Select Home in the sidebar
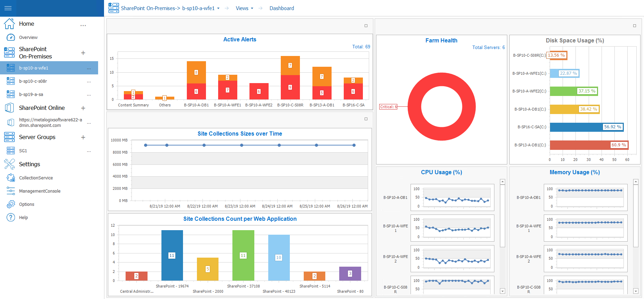This screenshot has width=644, height=299. coord(26,24)
